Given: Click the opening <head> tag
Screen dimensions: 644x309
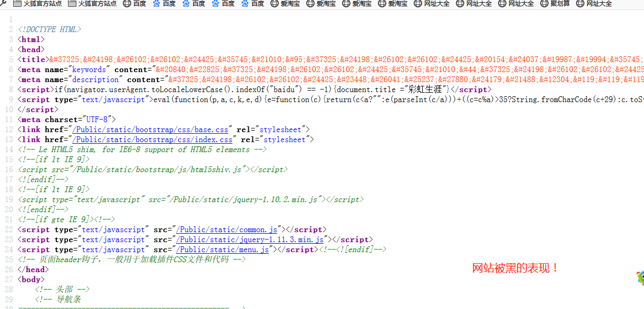Looking at the screenshot, I should coord(31,49).
